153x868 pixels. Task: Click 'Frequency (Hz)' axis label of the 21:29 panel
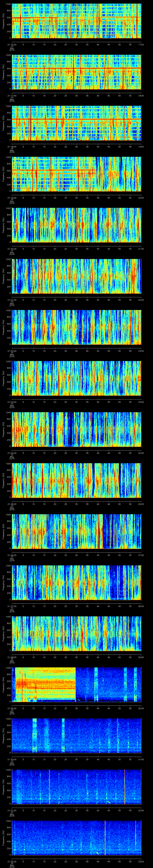click(3, 685)
